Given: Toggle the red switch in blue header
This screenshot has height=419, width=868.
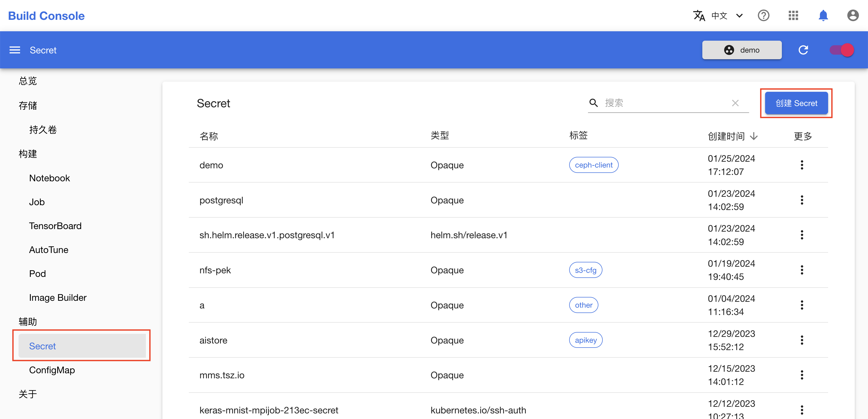Looking at the screenshot, I should pos(842,50).
